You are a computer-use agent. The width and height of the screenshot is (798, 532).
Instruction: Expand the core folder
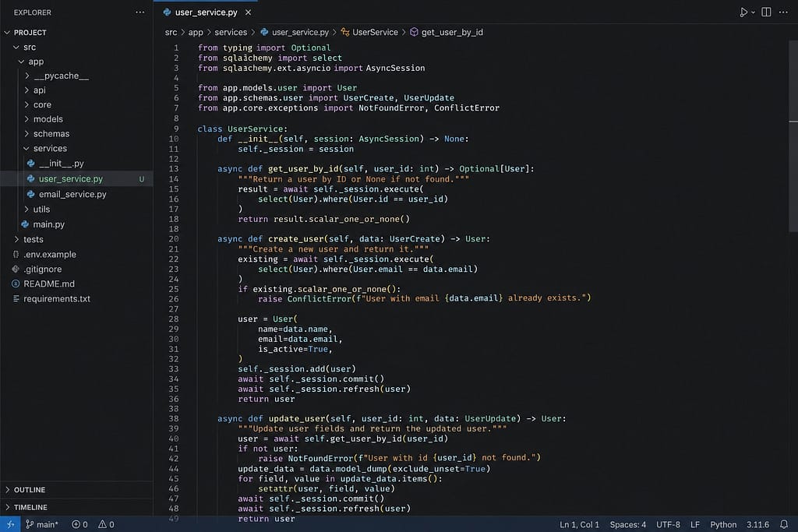tap(27, 105)
